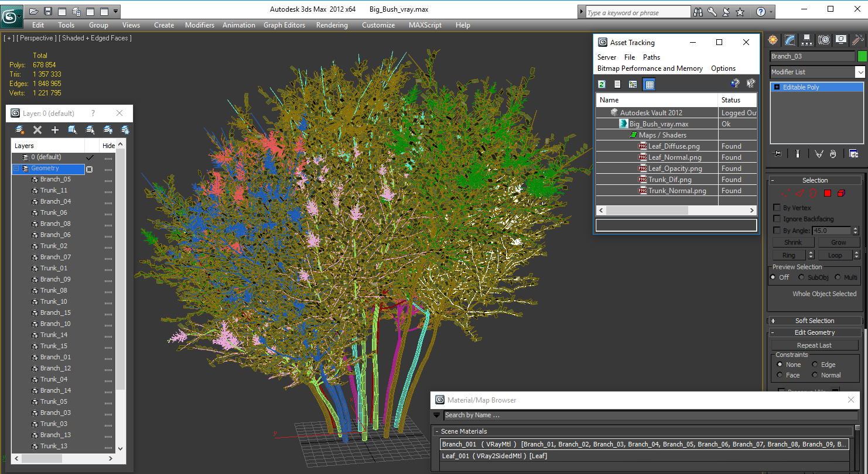The width and height of the screenshot is (868, 474).
Task: Select Element sub-object level icon
Action: point(841,193)
